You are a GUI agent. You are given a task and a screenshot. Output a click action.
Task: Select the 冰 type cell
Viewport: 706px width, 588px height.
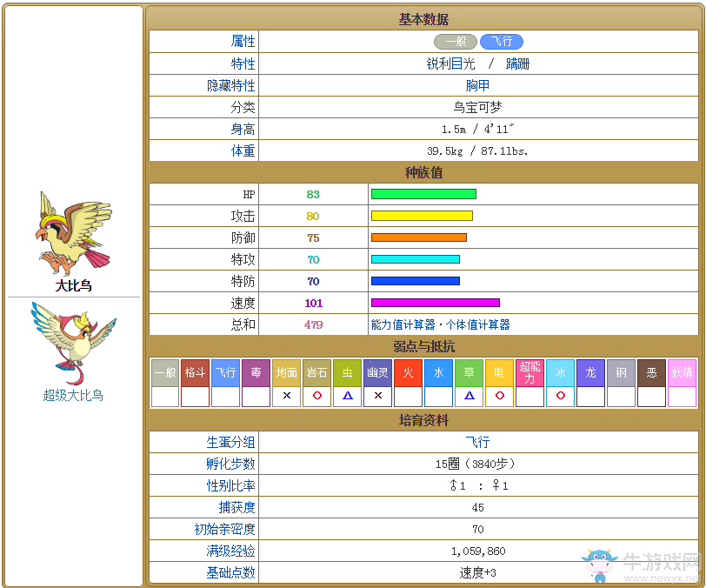click(560, 372)
